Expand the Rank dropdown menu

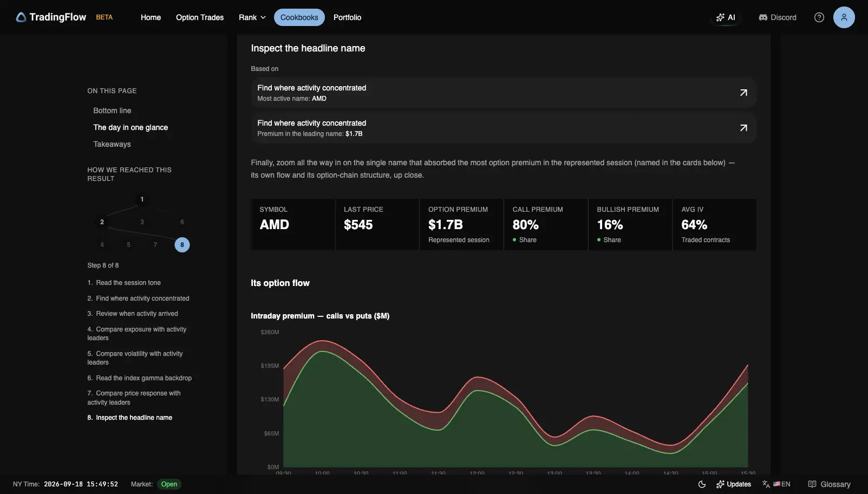point(252,17)
